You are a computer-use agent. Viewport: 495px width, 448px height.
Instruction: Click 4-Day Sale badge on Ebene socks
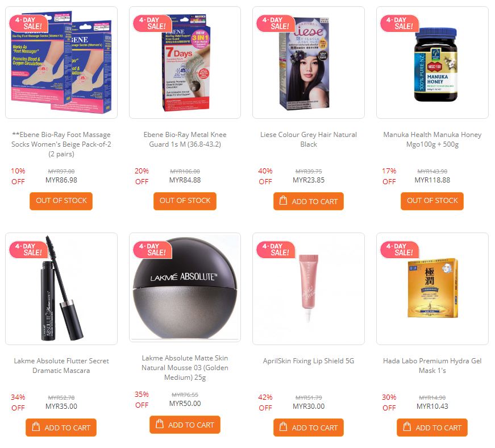28,23
